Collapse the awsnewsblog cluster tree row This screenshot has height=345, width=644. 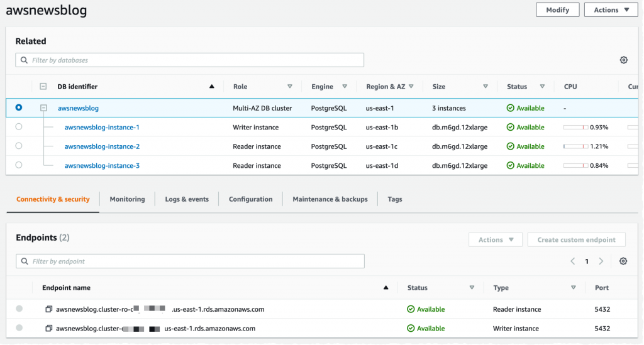pos(43,108)
